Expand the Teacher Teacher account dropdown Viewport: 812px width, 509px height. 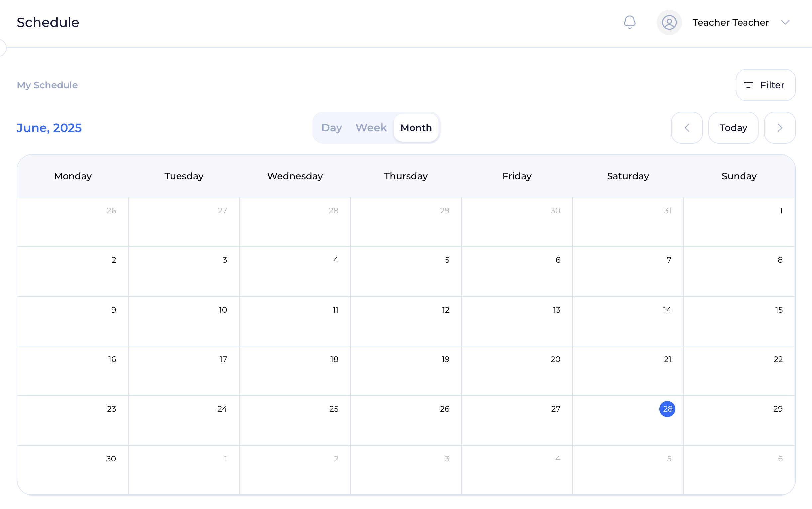tap(785, 22)
